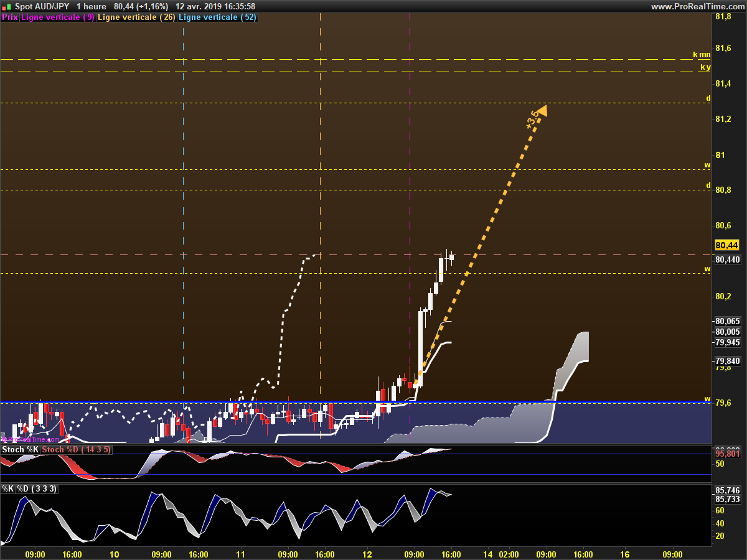The image size is (747, 560).
Task: Select the 'Ligne verticale (9)' label
Action: [58, 17]
